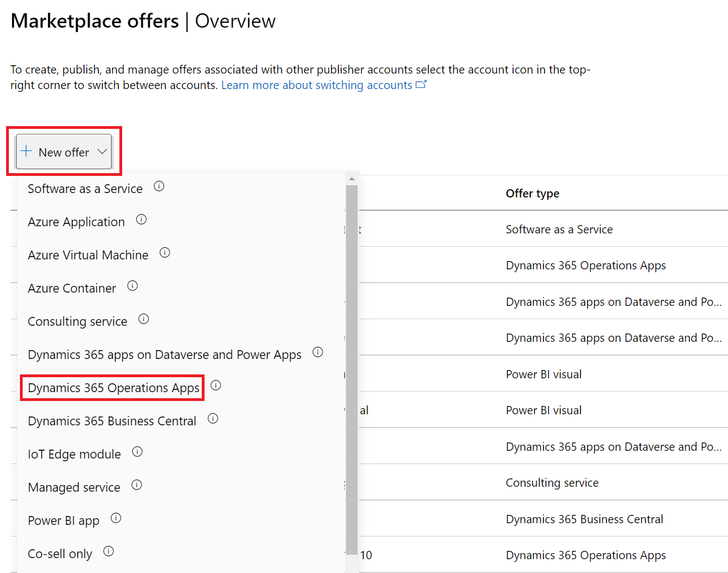Click info icon next to Azure Container
The width and height of the screenshot is (728, 573).
pos(133,286)
